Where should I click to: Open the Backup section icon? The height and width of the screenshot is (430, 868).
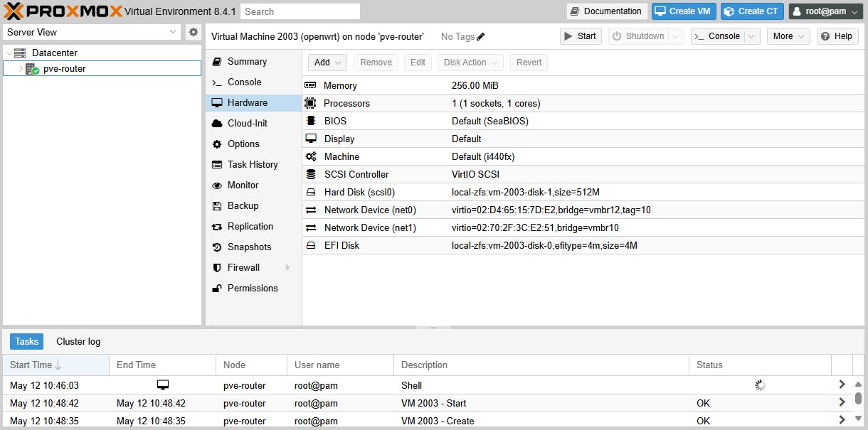(217, 205)
